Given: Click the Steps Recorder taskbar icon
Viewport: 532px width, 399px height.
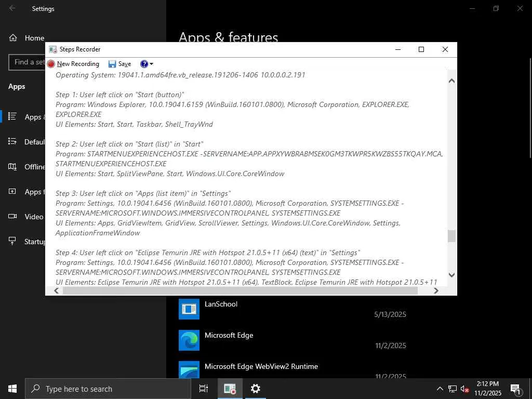Looking at the screenshot, I should point(230,389).
